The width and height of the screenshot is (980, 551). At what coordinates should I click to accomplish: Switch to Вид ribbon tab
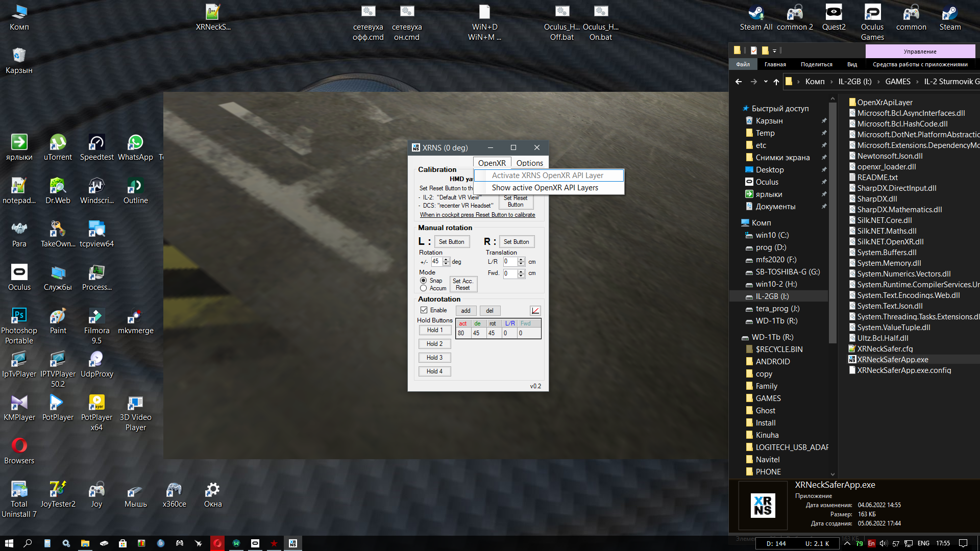[852, 64]
